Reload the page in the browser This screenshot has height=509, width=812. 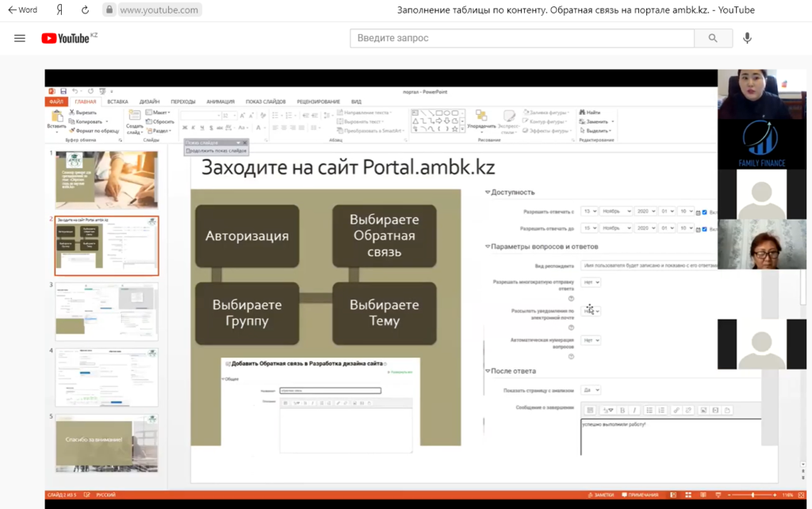coord(85,10)
